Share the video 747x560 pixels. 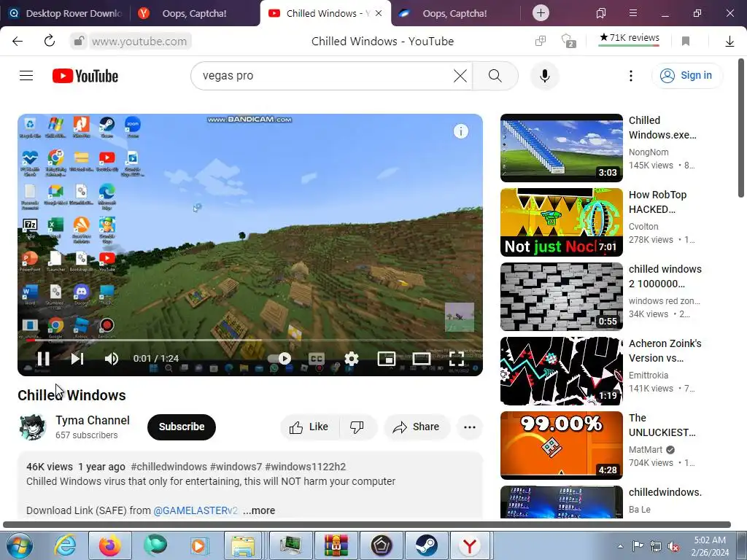coord(417,427)
